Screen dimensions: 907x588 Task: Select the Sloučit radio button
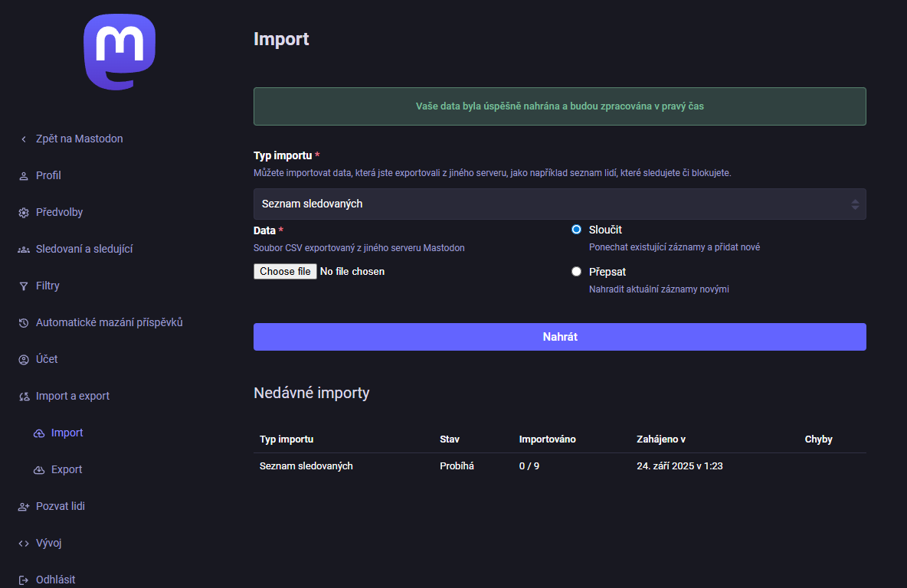coord(576,230)
